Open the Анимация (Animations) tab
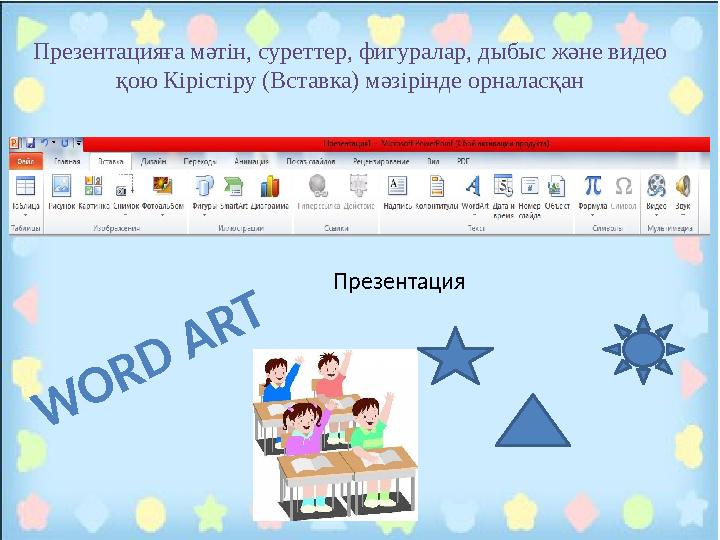 click(251, 162)
